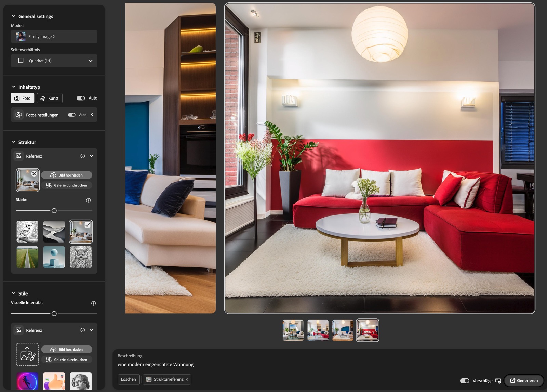
Task: Click Galerie durchsuchen in Struktur section
Action: pos(67,185)
